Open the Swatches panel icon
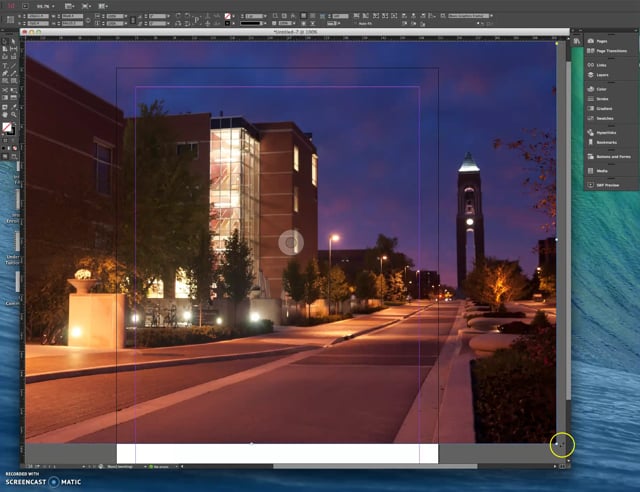Screen dimensions: 640x492 click(x=590, y=117)
